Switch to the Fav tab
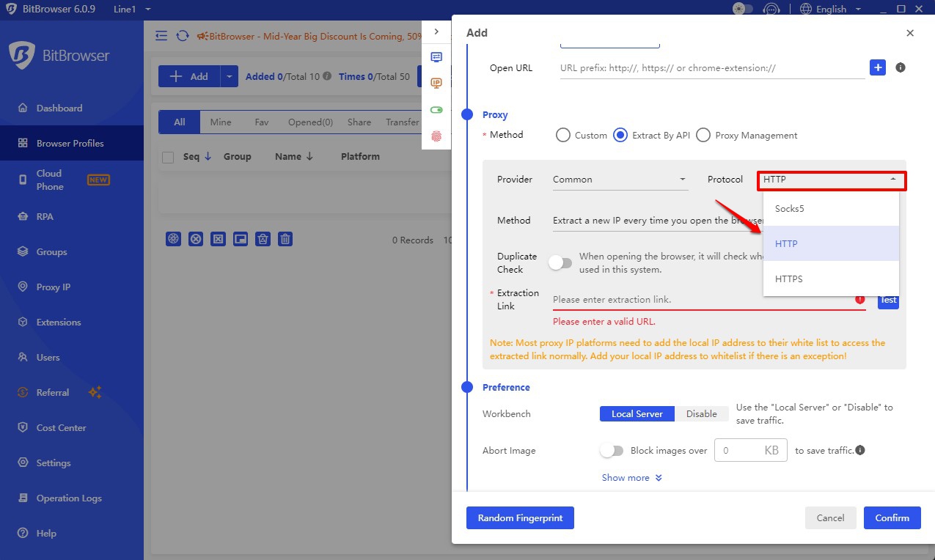The width and height of the screenshot is (935, 560). (x=262, y=122)
